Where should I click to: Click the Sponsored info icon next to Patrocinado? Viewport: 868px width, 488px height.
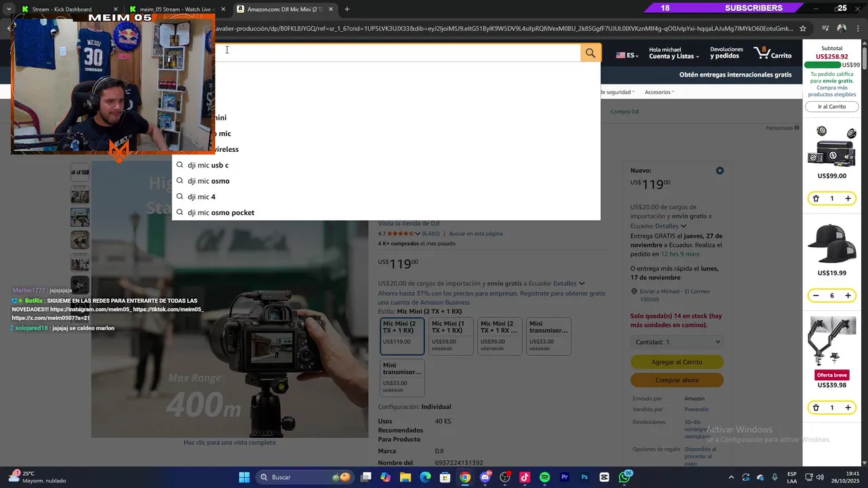[x=797, y=127]
